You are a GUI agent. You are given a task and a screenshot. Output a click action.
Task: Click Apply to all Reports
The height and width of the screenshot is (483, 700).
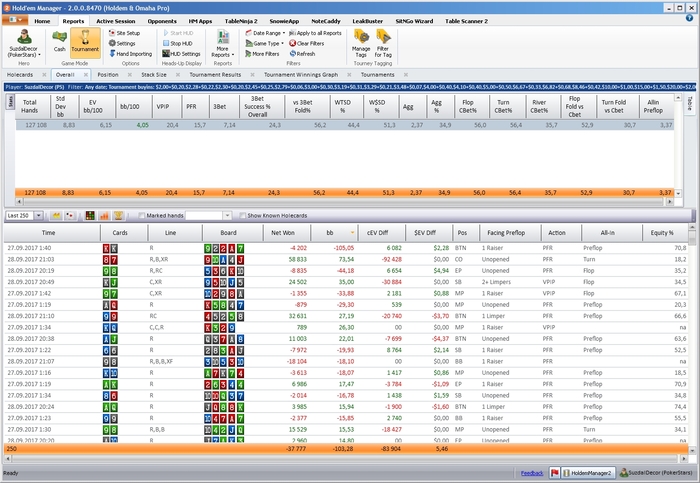[315, 33]
